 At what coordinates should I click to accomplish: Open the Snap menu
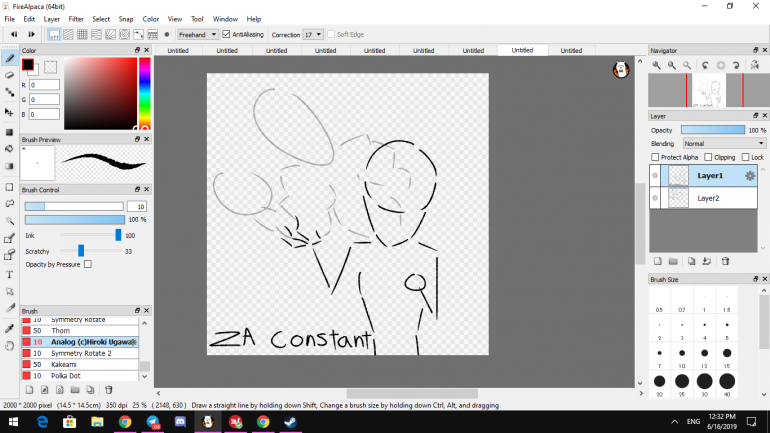(126, 19)
